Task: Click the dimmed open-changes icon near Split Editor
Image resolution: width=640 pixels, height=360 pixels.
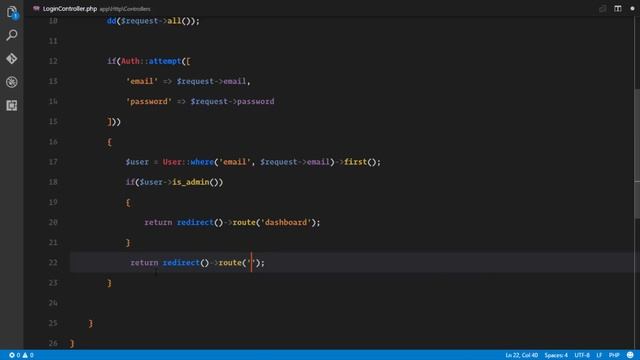Action: [x=602, y=9]
